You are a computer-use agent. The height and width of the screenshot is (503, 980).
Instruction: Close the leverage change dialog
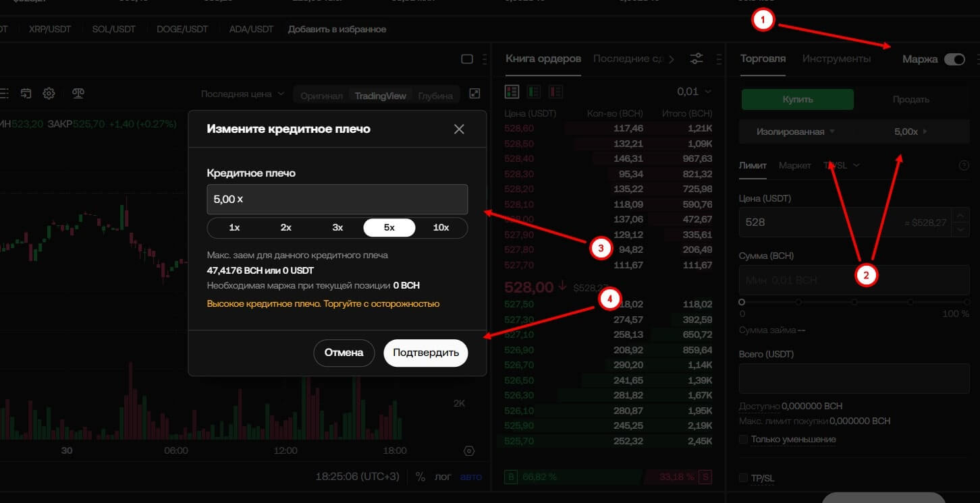coord(459,129)
